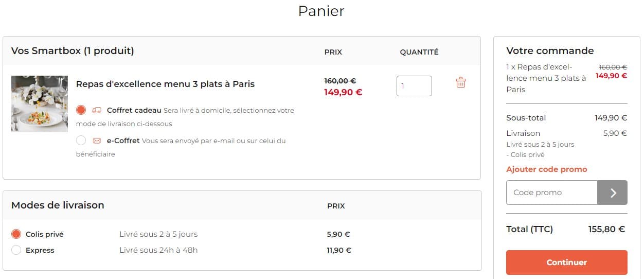Switch delivery to the Express radio button
This screenshot has width=644, height=279.
[x=16, y=250]
